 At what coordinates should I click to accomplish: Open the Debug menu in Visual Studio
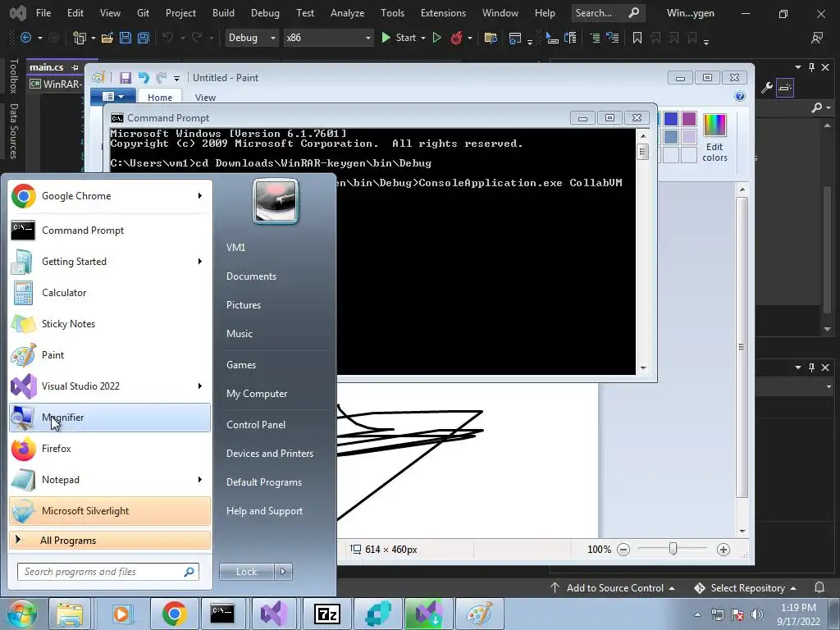pyautogui.click(x=265, y=13)
